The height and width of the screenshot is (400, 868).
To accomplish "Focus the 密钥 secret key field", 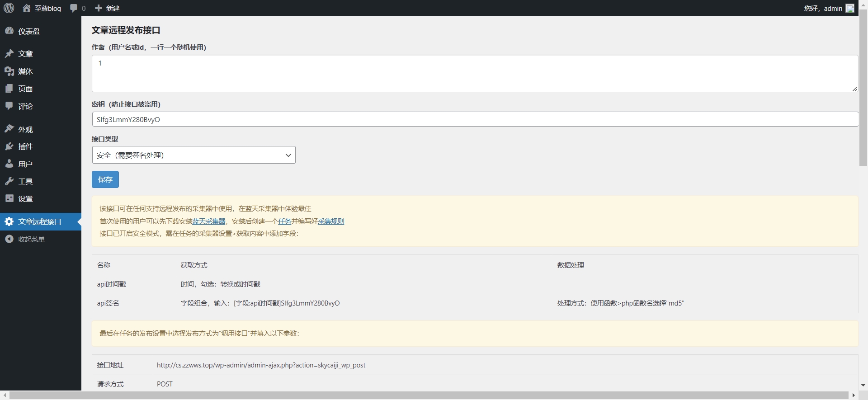I will tap(475, 119).
